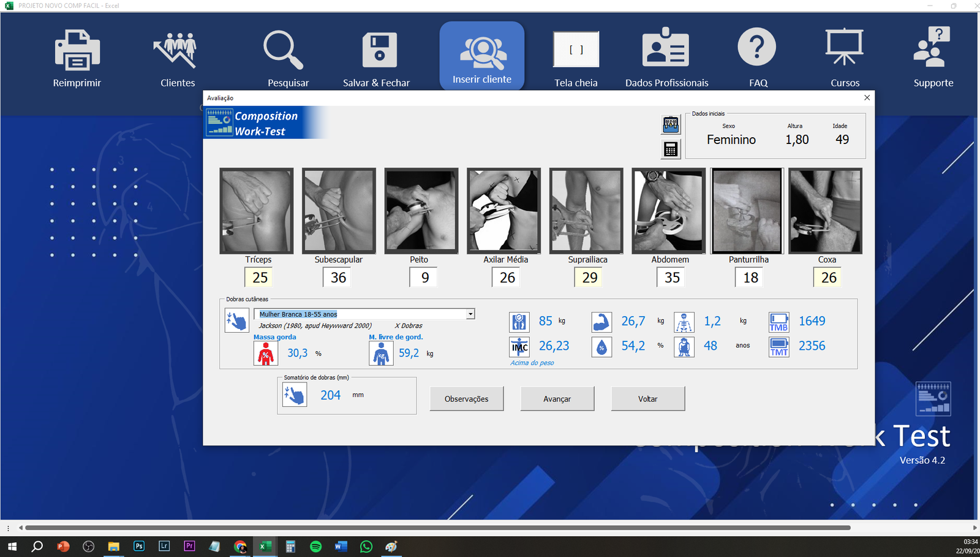This screenshot has width=980, height=557.
Task: Open the Clientes list
Action: click(x=177, y=50)
